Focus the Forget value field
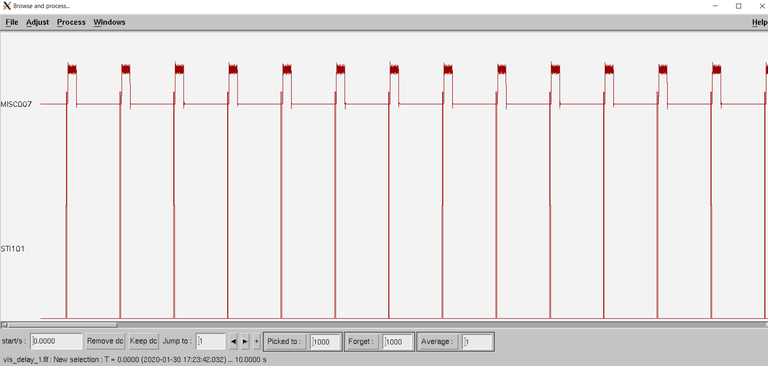This screenshot has height=366, width=768. [397, 342]
